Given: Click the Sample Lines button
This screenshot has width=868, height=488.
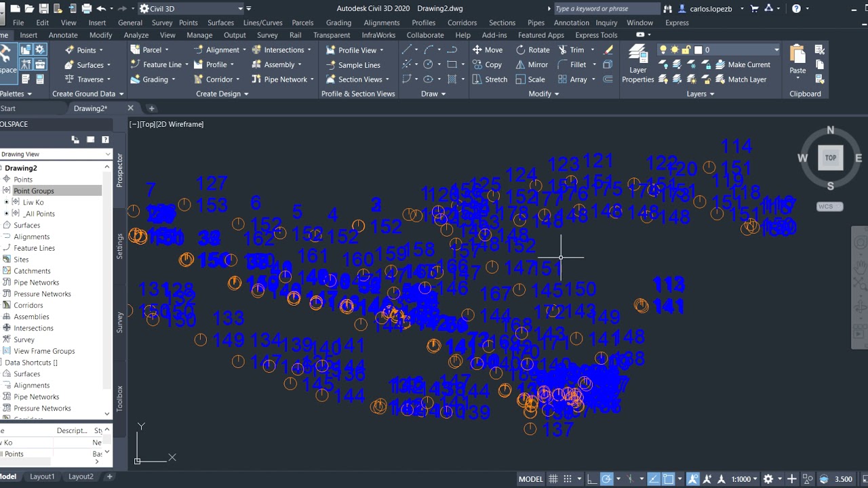Looking at the screenshot, I should (x=353, y=64).
